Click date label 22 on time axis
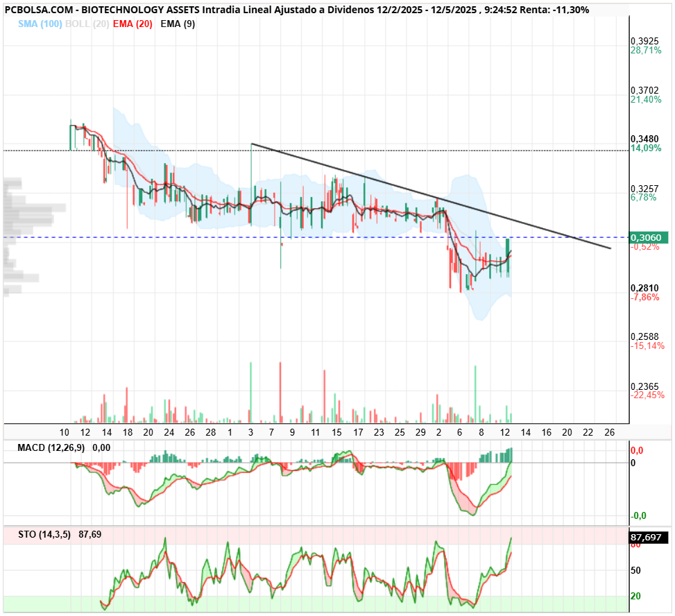Screen dimensions: 675x616 pyautogui.click(x=588, y=433)
